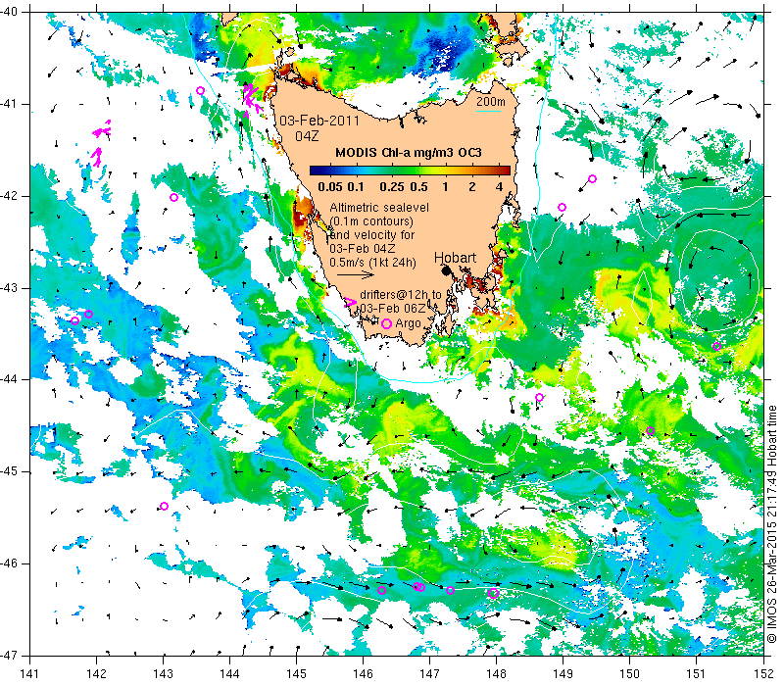Image resolution: width=784 pixels, height=686 pixels.
Task: Click the 145 longitude axis label
Action: (x=297, y=674)
